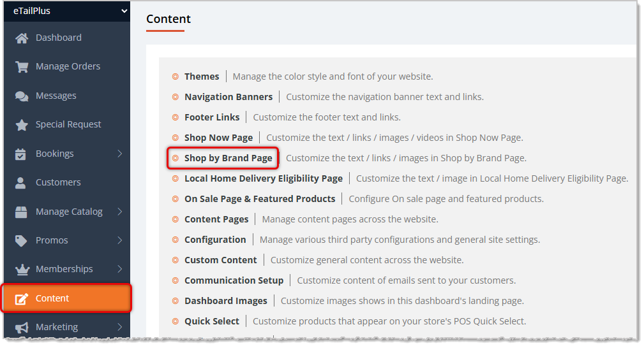This screenshot has height=348, width=644.
Task: Click the bullet icon beside Dashboard Images
Action: click(176, 301)
